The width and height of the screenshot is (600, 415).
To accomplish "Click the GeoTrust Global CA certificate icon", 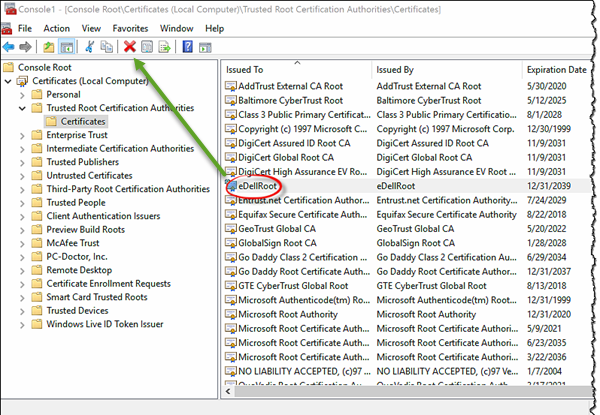I will coord(231,229).
